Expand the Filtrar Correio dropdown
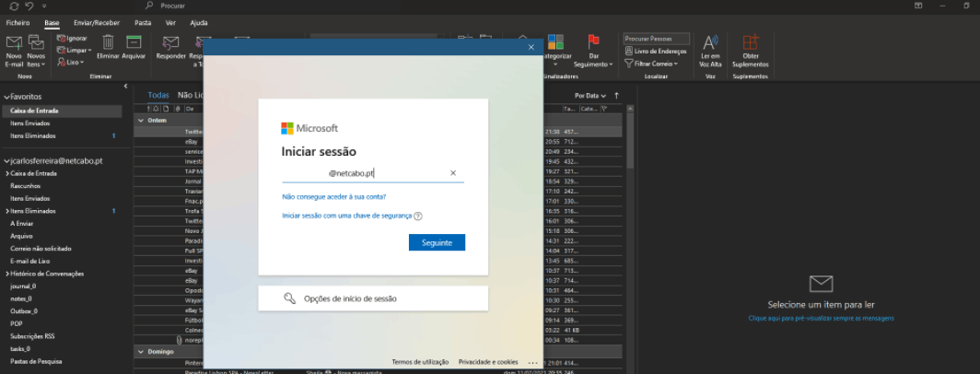This screenshot has height=374, width=980. 651,64
